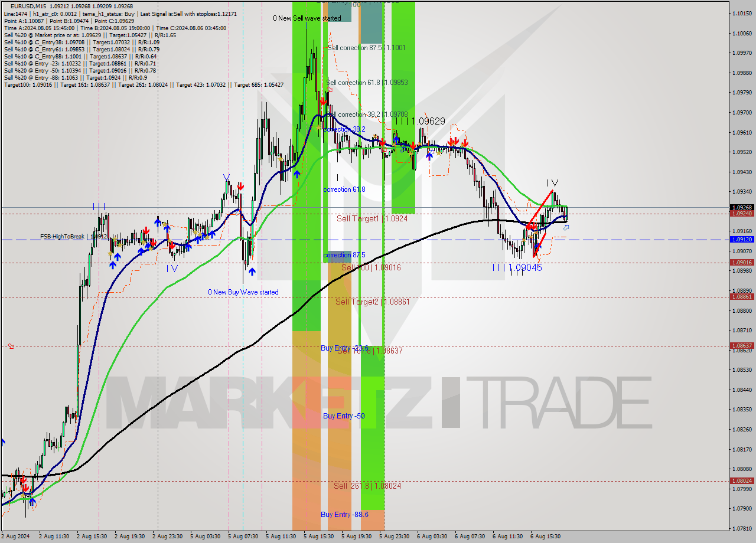The height and width of the screenshot is (543, 756).
Task: Click the 'Sell Target2 | 1.08861' label
Action: (x=373, y=302)
